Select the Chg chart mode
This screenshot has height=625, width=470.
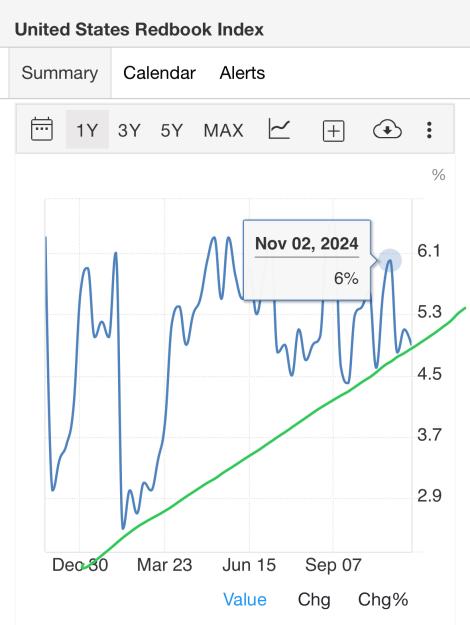314,599
